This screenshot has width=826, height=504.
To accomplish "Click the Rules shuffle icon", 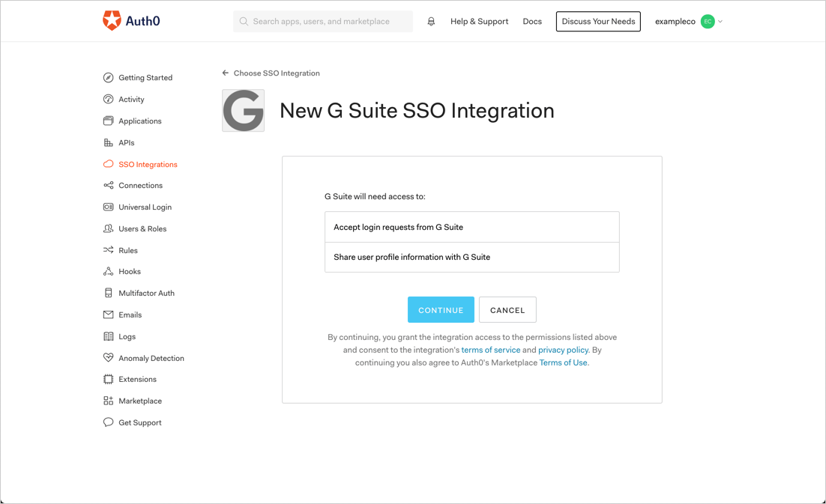I will [108, 250].
